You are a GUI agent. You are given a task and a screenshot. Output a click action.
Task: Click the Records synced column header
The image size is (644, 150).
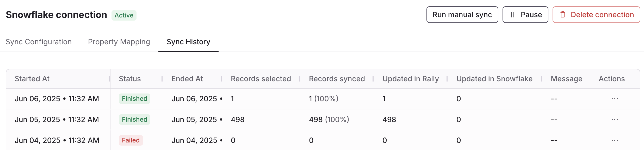click(x=337, y=79)
